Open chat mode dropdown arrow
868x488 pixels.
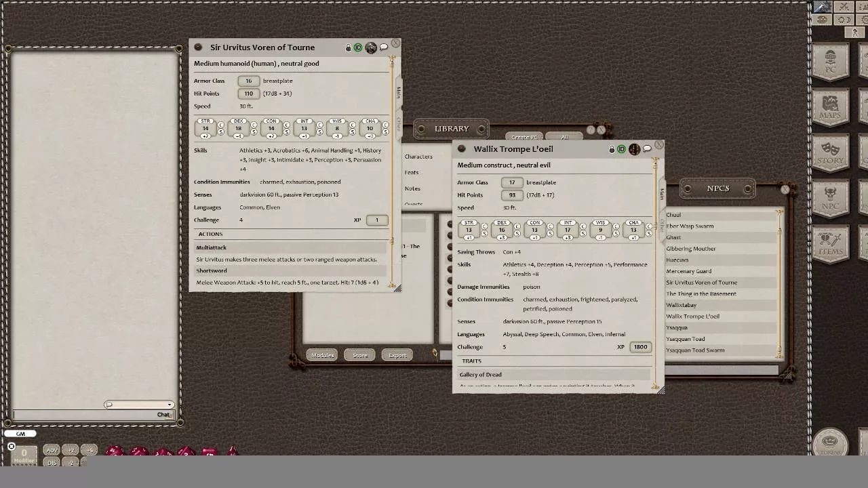tap(170, 405)
